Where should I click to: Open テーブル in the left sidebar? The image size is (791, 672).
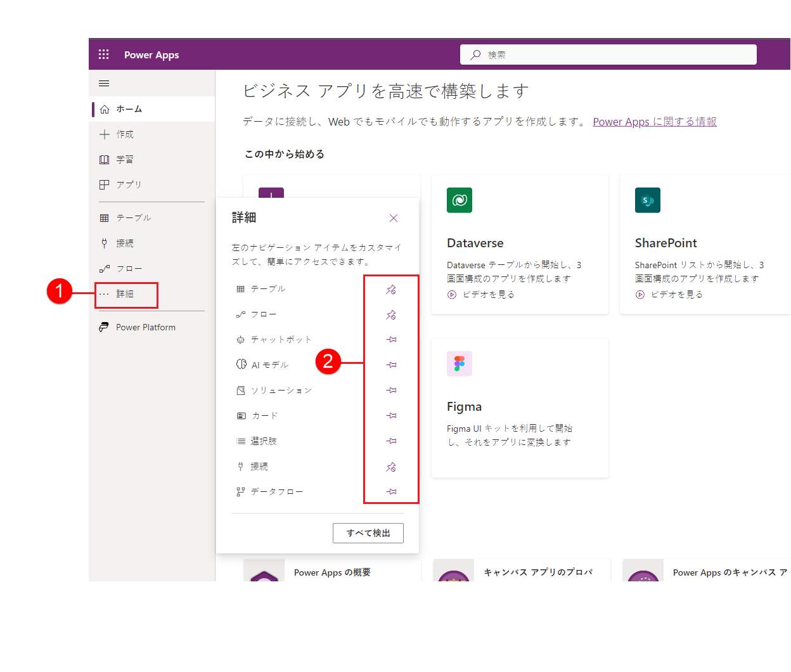point(152,217)
